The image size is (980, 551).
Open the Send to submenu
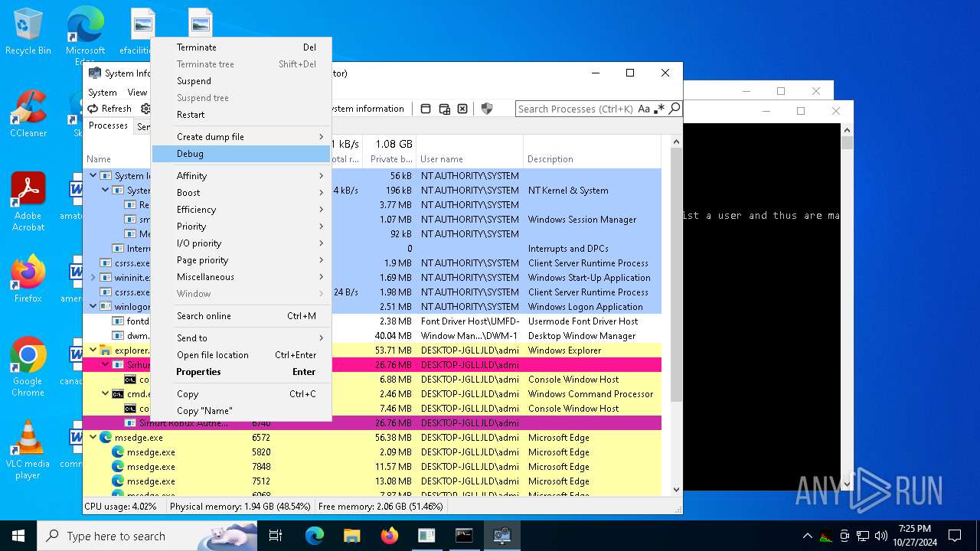point(241,338)
